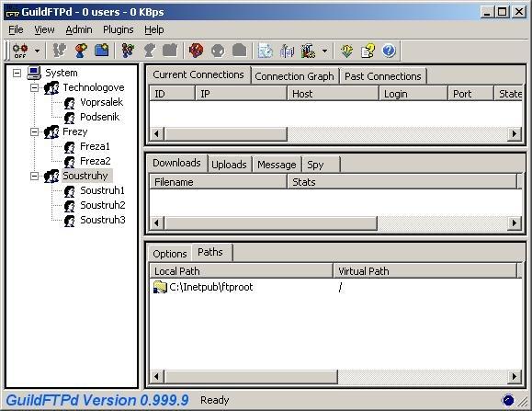The height and width of the screenshot is (411, 532).
Task: Click the group icon beside Frezy
Action: click(51, 132)
